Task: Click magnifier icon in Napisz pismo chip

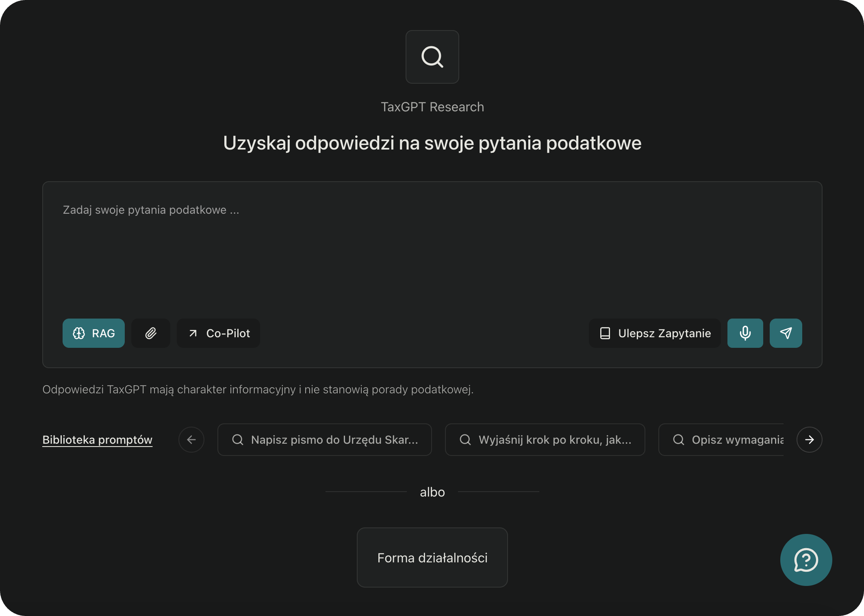Action: 237,440
